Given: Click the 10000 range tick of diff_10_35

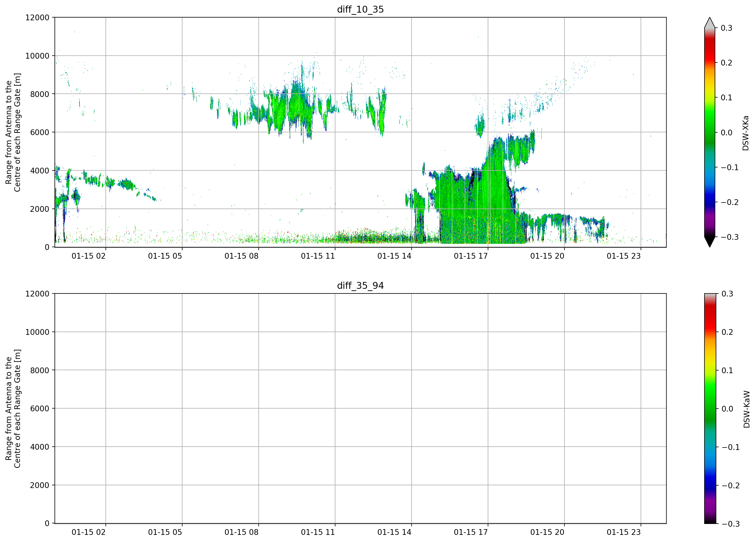Looking at the screenshot, I should (37, 56).
